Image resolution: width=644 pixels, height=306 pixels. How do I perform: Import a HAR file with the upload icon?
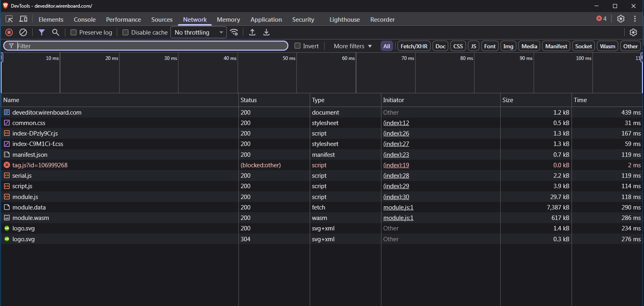click(252, 32)
